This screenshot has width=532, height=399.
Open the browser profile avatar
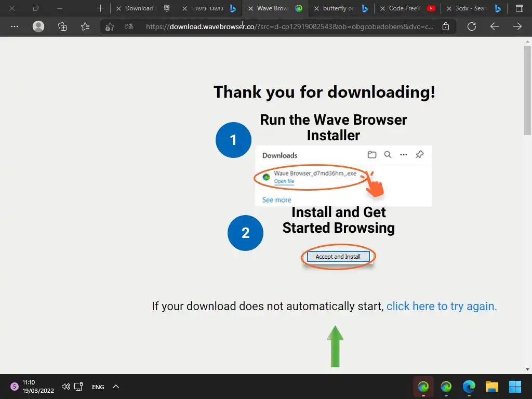pyautogui.click(x=38, y=26)
